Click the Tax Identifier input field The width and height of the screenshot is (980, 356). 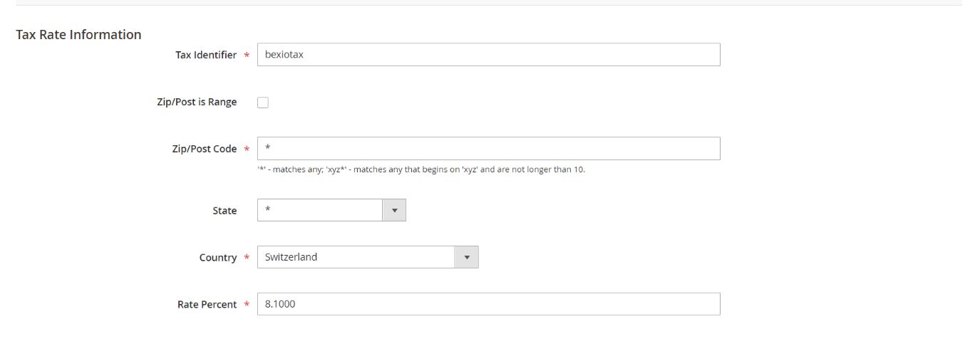(488, 55)
